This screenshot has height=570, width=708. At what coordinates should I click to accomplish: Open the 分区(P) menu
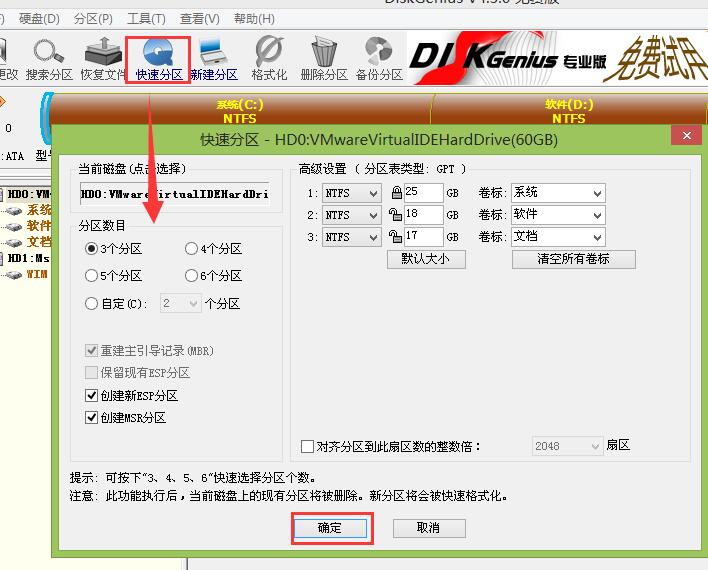93,19
